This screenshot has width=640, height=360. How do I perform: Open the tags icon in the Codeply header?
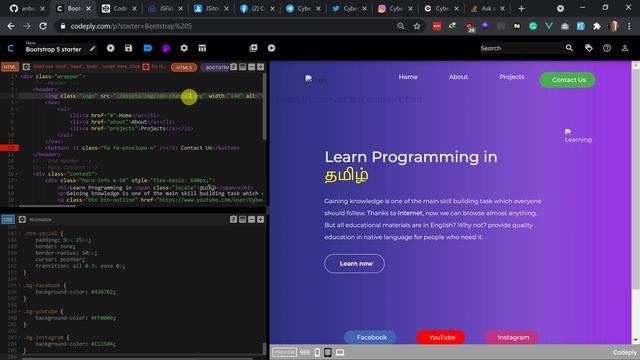[589, 48]
